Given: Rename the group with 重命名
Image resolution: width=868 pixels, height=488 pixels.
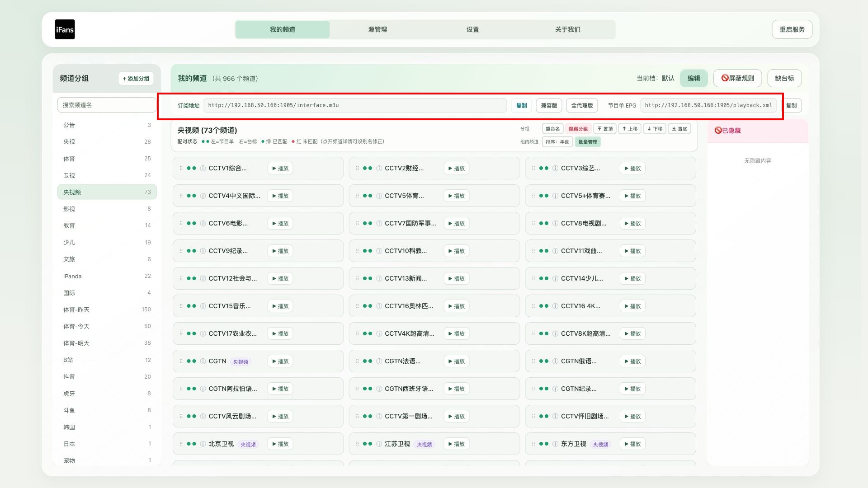Looking at the screenshot, I should click(552, 129).
